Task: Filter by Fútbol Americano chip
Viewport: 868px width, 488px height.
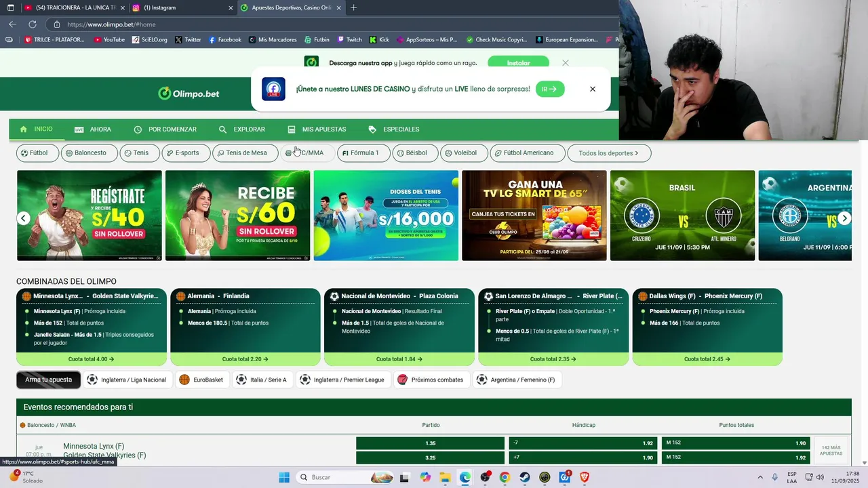Action: (x=527, y=153)
